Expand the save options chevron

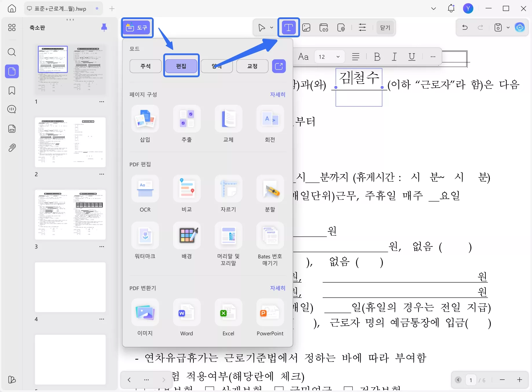508,27
